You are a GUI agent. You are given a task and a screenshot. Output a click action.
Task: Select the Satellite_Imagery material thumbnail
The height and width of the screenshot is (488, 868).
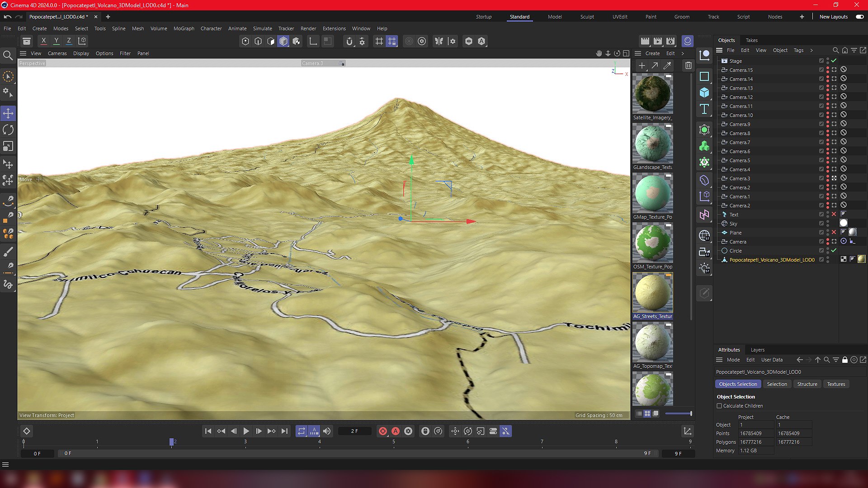point(653,94)
